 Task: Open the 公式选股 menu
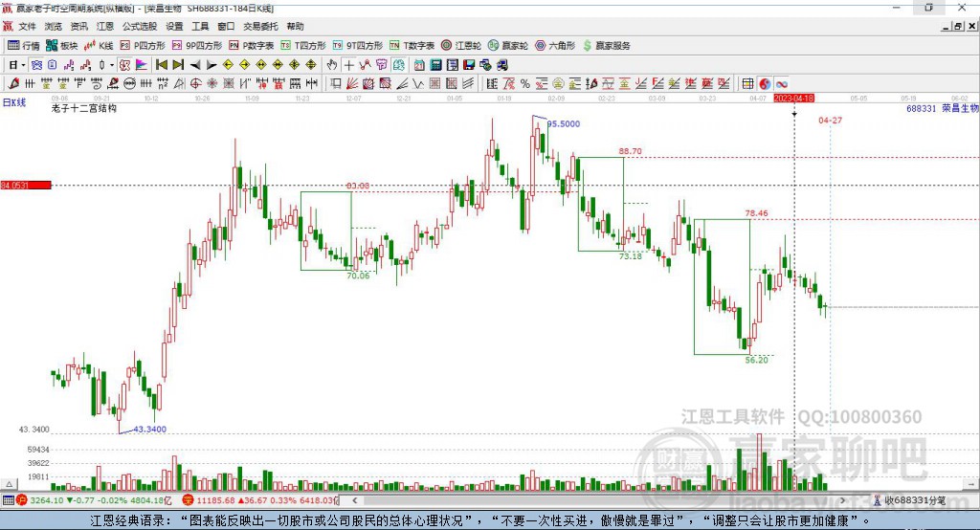(x=140, y=26)
